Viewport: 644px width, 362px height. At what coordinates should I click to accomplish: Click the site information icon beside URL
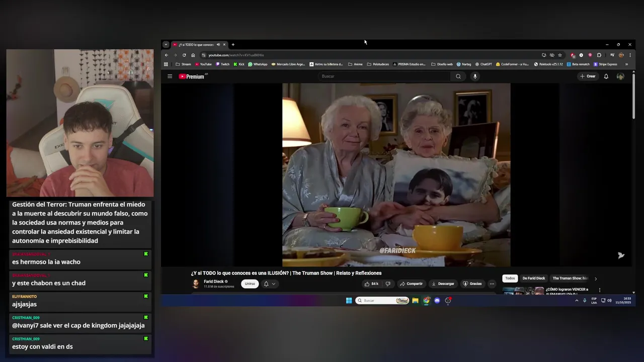204,55
